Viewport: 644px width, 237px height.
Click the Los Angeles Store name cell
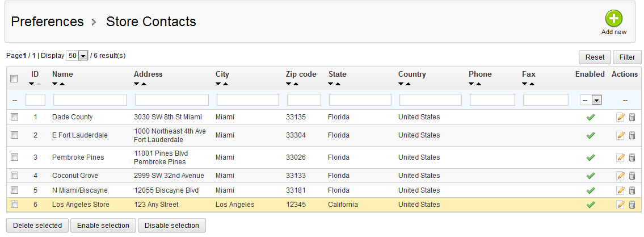pos(81,205)
